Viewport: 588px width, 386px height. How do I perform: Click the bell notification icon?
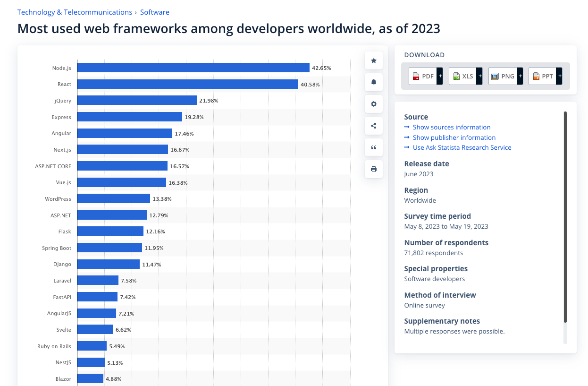click(374, 82)
